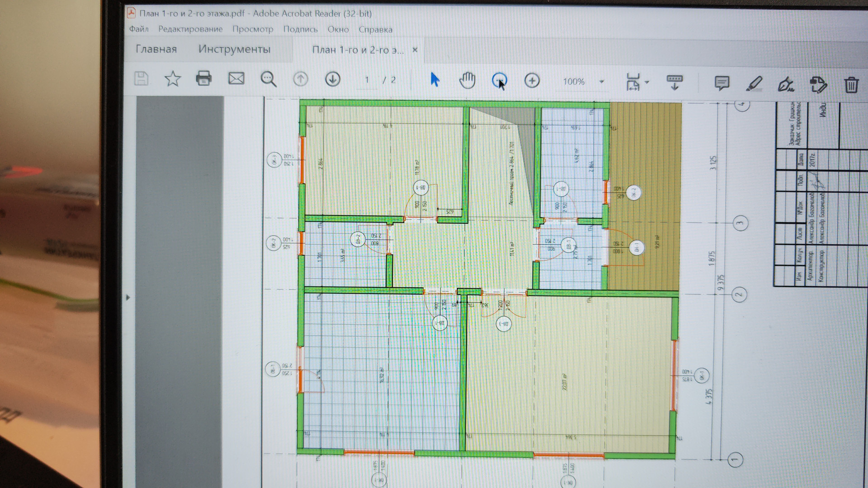This screenshot has height=488, width=868.
Task: Click the Save file icon
Action: (x=141, y=79)
